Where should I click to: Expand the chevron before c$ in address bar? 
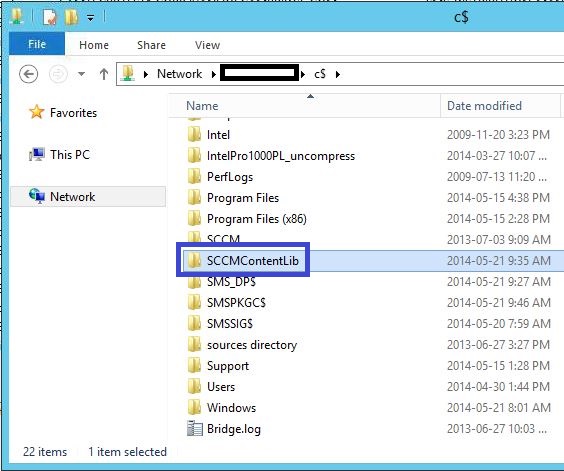point(303,74)
